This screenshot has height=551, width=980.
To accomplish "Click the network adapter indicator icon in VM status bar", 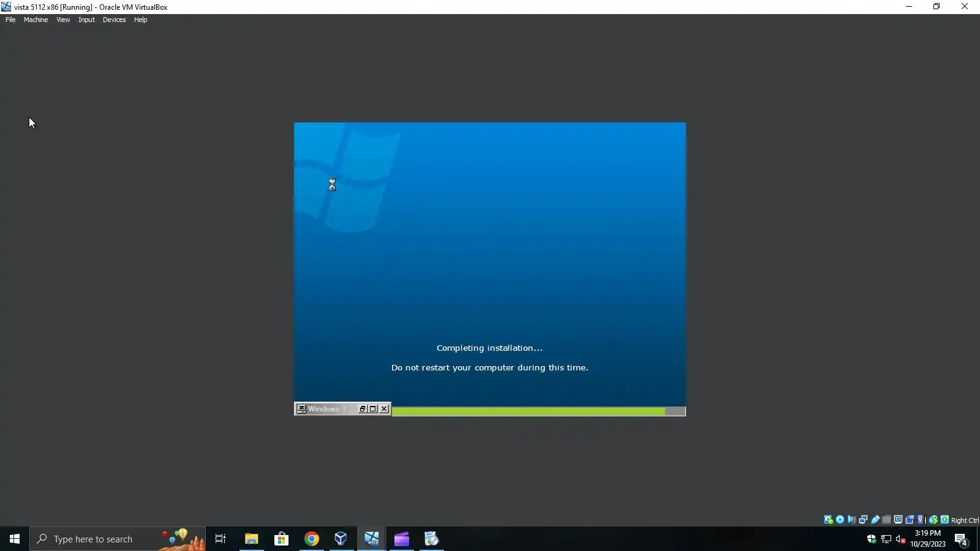I will tap(863, 520).
